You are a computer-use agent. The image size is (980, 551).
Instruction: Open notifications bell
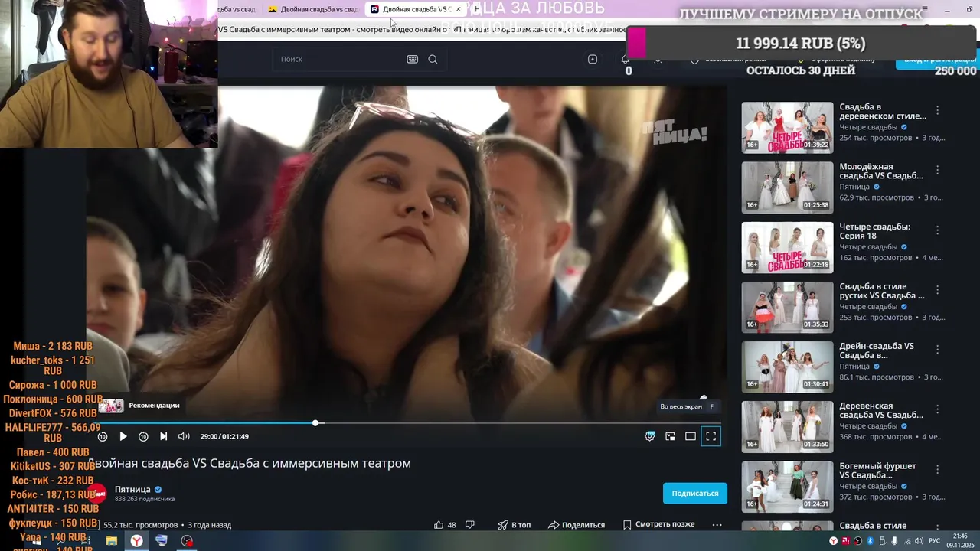tap(626, 59)
